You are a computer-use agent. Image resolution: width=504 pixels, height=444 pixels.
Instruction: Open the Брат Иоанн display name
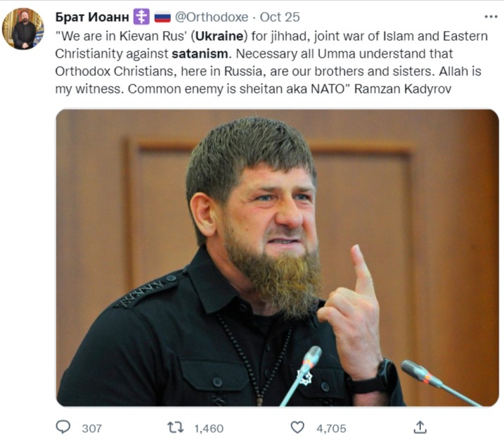click(x=91, y=17)
